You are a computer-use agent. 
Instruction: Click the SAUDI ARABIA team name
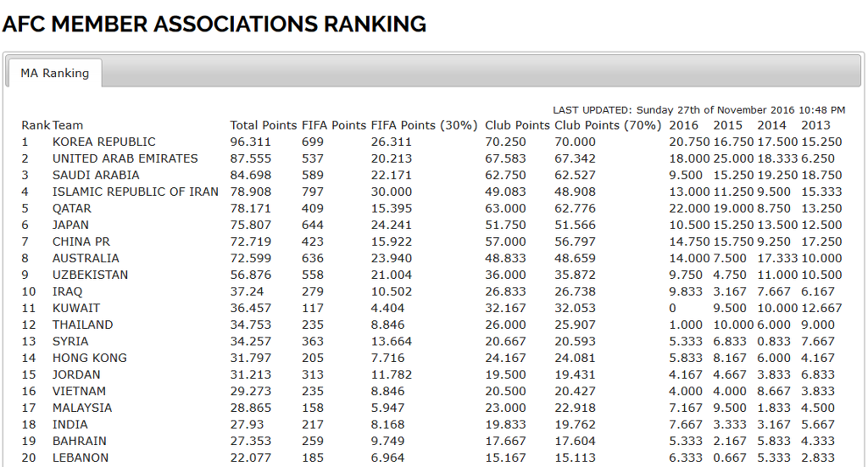click(x=96, y=175)
